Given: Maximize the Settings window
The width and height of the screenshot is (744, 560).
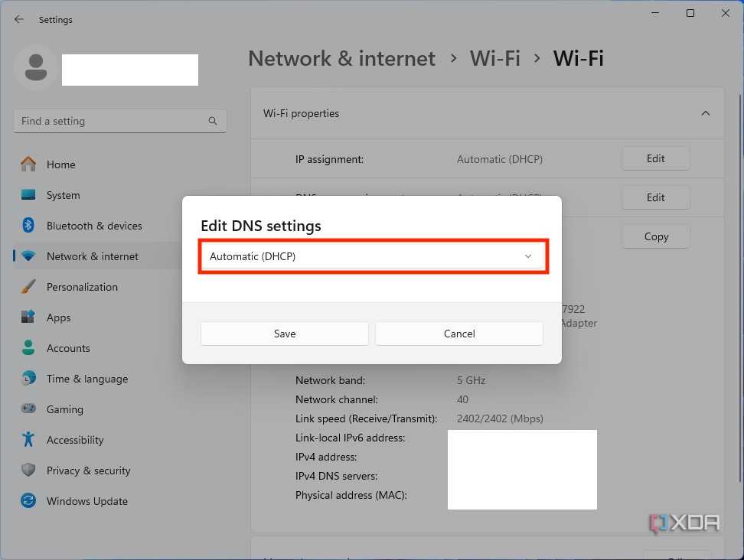Looking at the screenshot, I should click(690, 13).
